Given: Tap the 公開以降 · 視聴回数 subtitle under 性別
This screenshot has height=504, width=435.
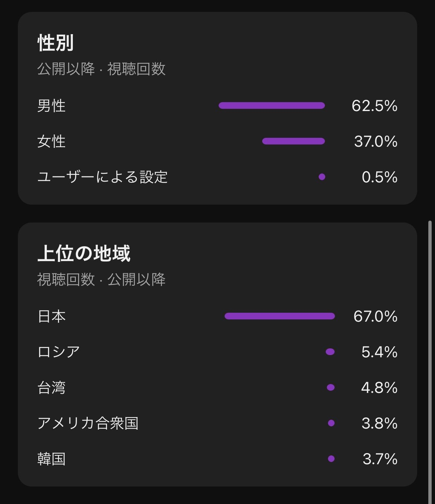Looking at the screenshot, I should [x=101, y=69].
